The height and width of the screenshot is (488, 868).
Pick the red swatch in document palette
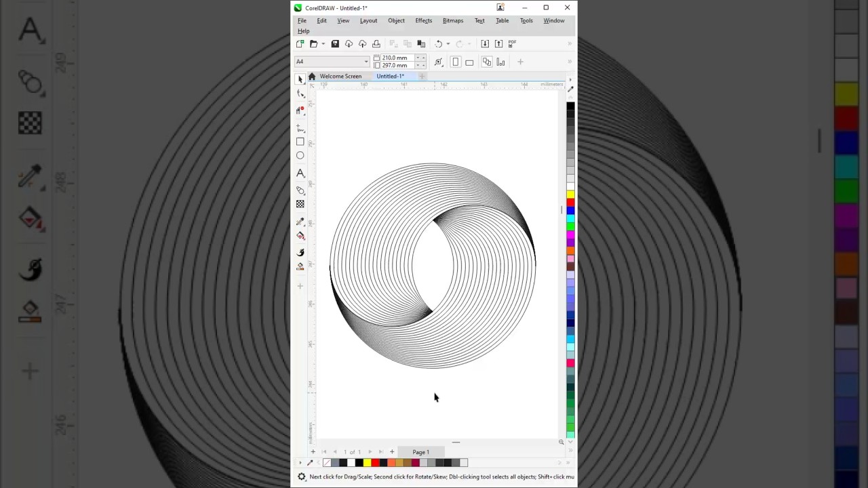point(375,463)
